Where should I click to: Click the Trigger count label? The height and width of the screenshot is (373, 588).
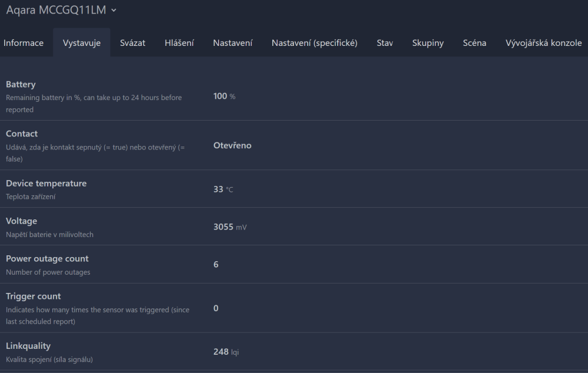pyautogui.click(x=34, y=296)
